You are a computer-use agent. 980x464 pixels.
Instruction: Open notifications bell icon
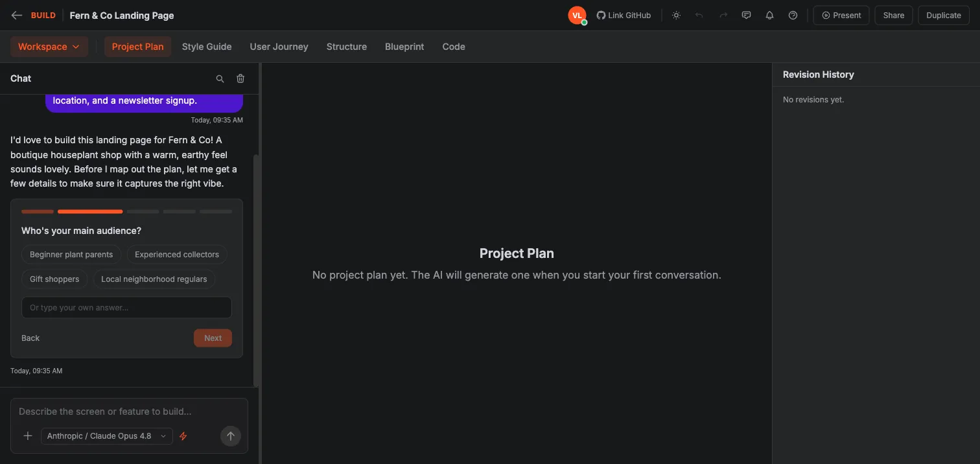click(770, 16)
